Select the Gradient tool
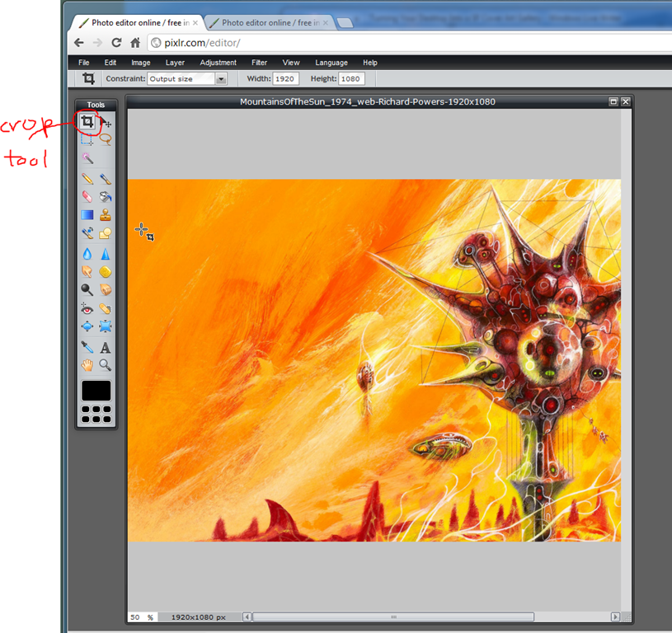672x633 pixels. coord(87,215)
